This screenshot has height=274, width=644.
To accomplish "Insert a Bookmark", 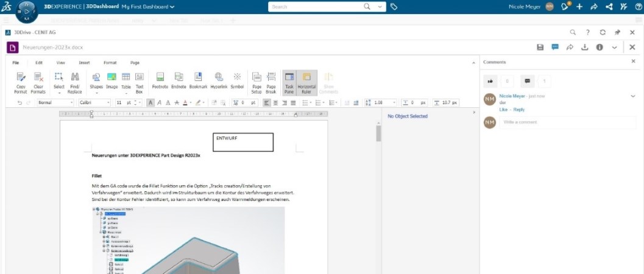I will pyautogui.click(x=198, y=81).
